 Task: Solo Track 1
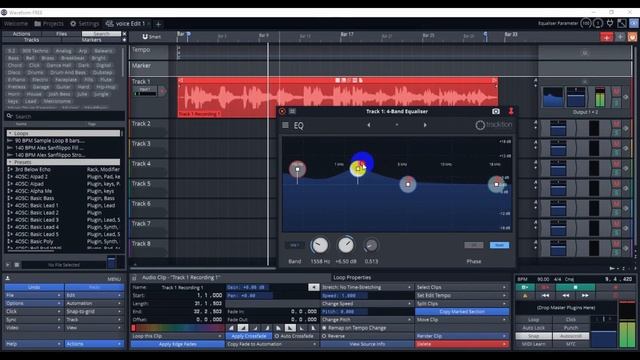click(616, 102)
